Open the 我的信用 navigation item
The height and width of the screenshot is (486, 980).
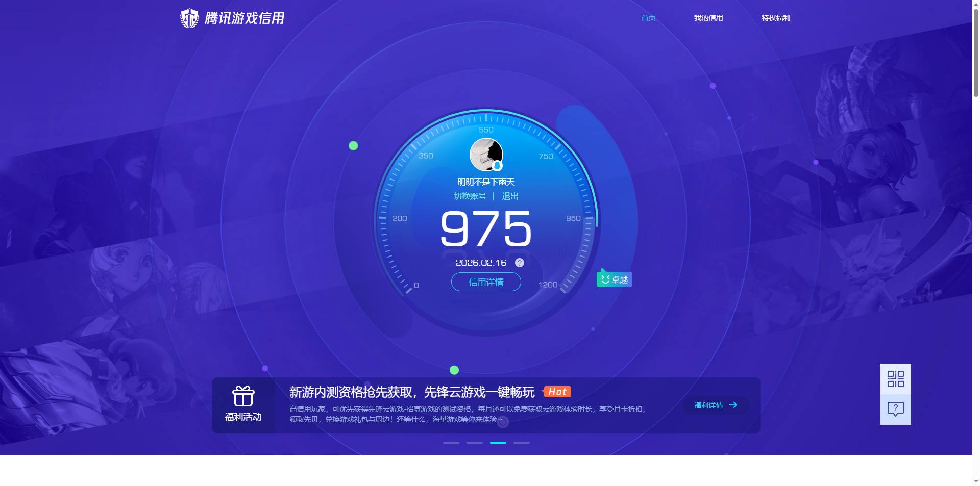[708, 18]
